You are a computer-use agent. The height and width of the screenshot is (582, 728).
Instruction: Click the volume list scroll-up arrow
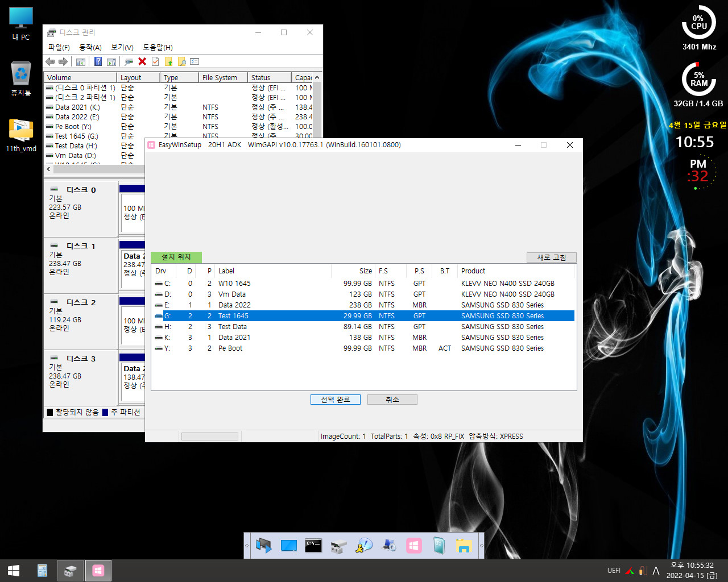[x=317, y=77]
